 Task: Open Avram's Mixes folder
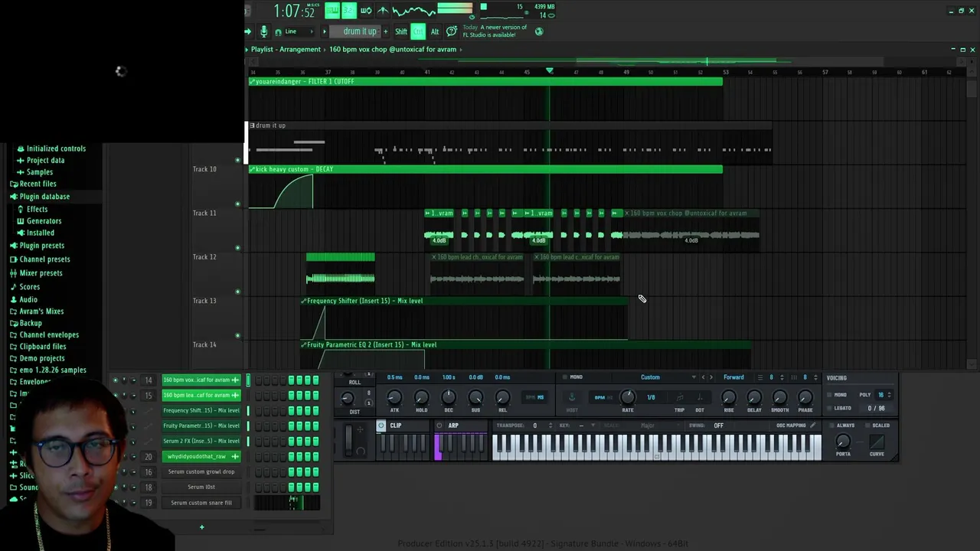point(41,311)
